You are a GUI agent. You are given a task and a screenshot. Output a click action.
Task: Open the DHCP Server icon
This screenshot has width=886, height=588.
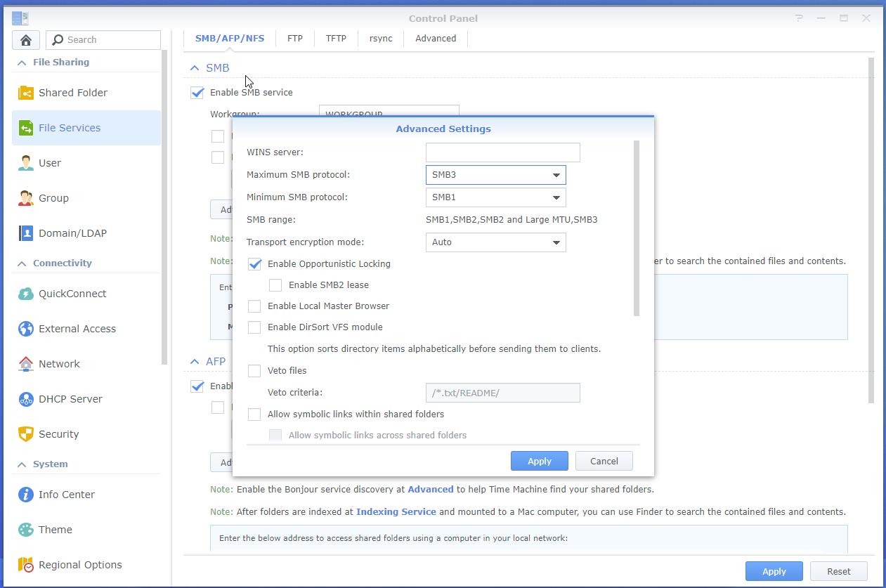26,399
